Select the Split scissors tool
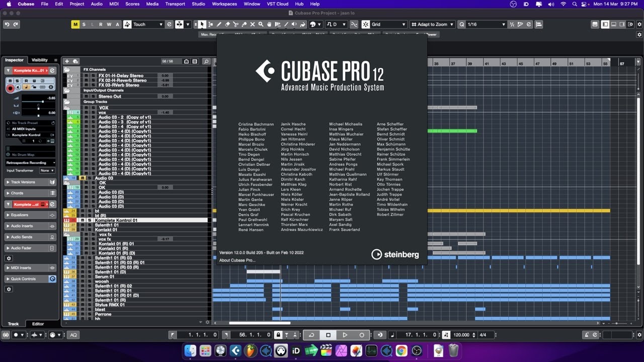Image resolution: width=644 pixels, height=362 pixels. 236,24
